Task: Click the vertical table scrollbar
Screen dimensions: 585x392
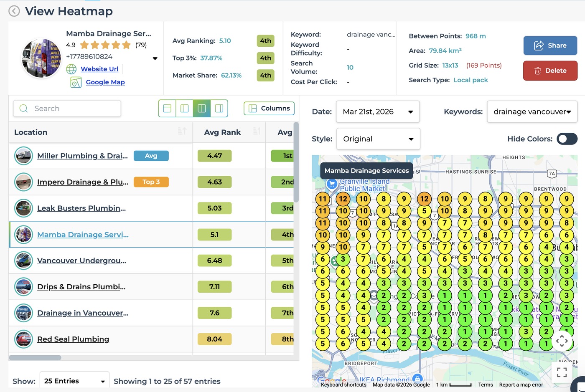Action: [296, 162]
